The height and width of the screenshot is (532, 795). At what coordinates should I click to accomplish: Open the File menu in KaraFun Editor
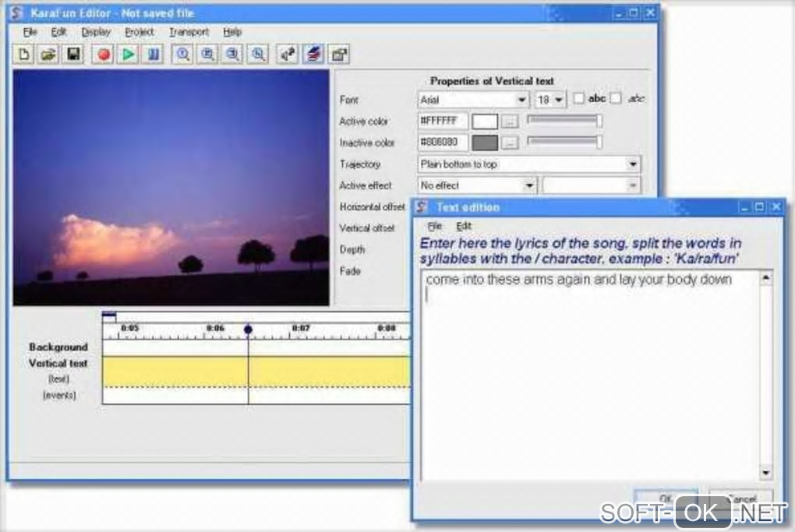pos(30,32)
